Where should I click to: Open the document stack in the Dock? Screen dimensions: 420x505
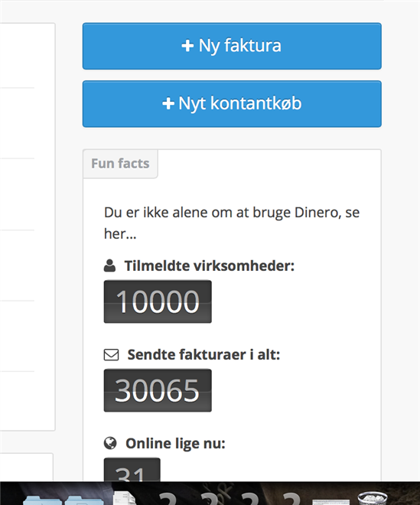pos(125,497)
